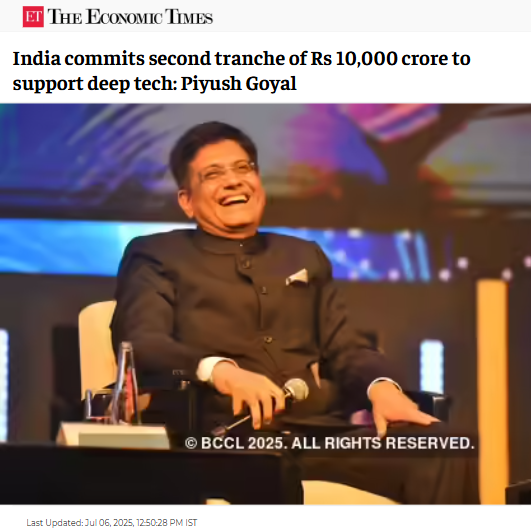The image size is (531, 531).
Task: Click the "Last Updated:" label
Action: click(x=55, y=523)
